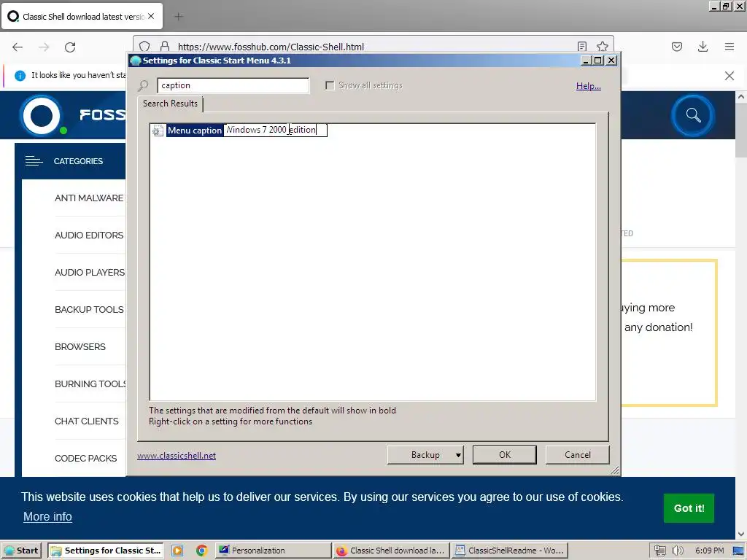Click the padlock site security icon
747x560 pixels.
[165, 46]
